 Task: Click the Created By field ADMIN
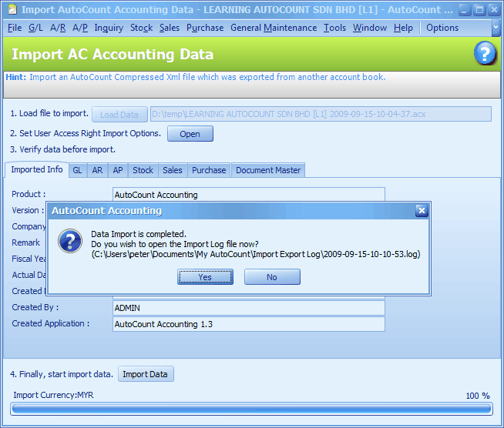click(249, 308)
